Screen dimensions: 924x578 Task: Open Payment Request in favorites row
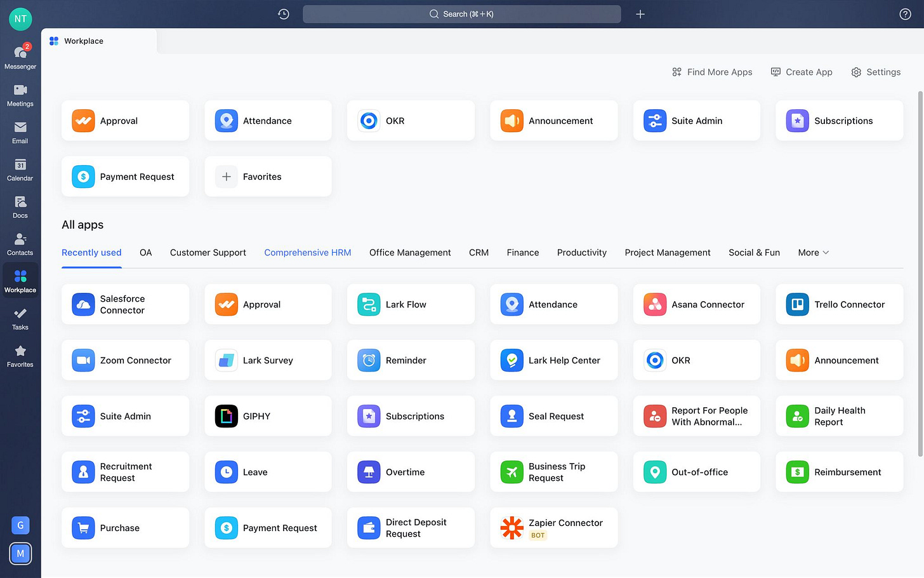pyautogui.click(x=126, y=177)
